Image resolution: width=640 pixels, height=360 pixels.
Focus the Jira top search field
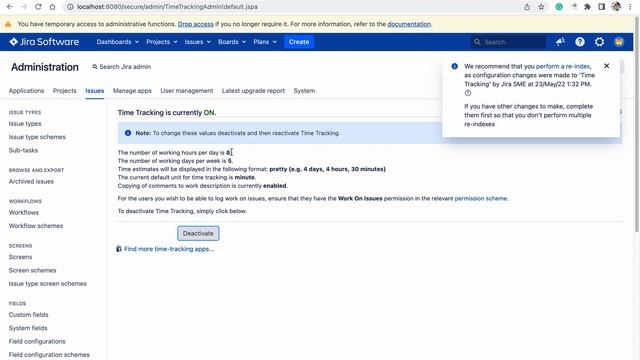pyautogui.click(x=508, y=42)
